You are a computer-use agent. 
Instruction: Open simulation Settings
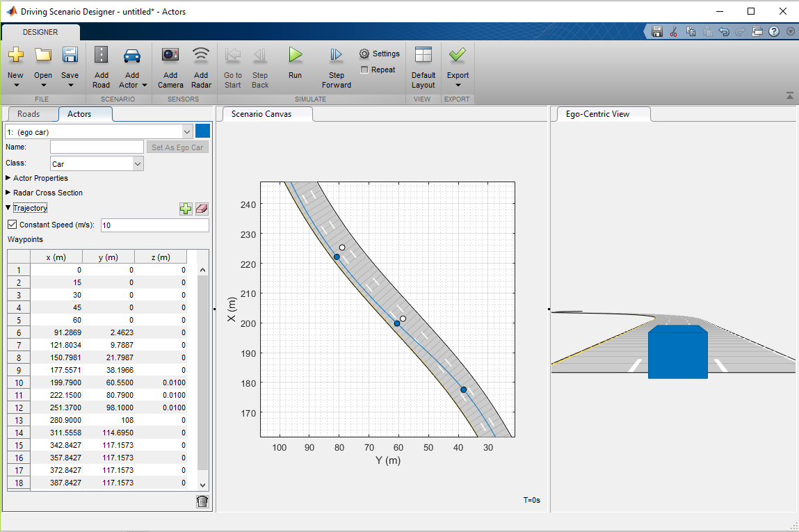(379, 54)
